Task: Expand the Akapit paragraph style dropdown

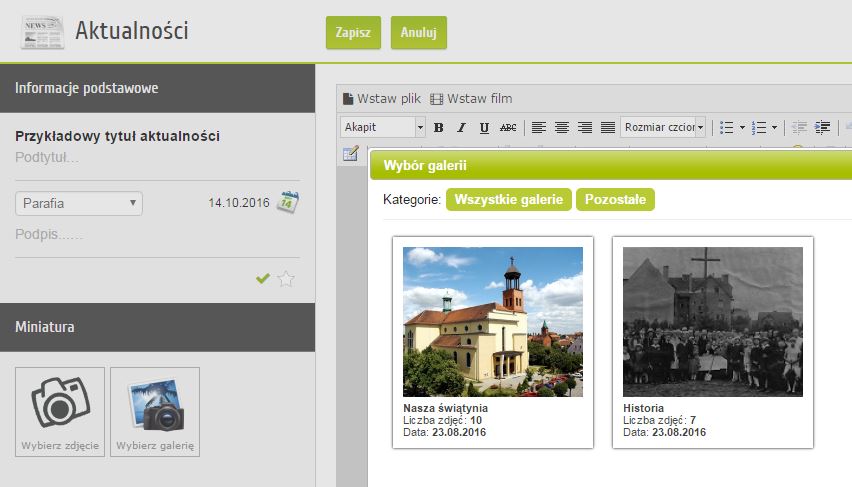Action: (x=383, y=127)
